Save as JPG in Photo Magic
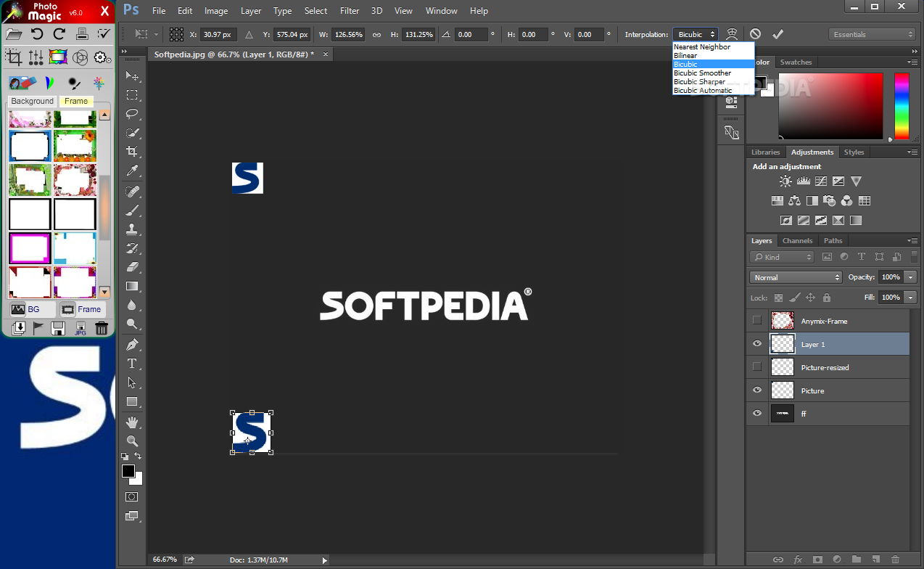924x569 pixels. (x=80, y=329)
